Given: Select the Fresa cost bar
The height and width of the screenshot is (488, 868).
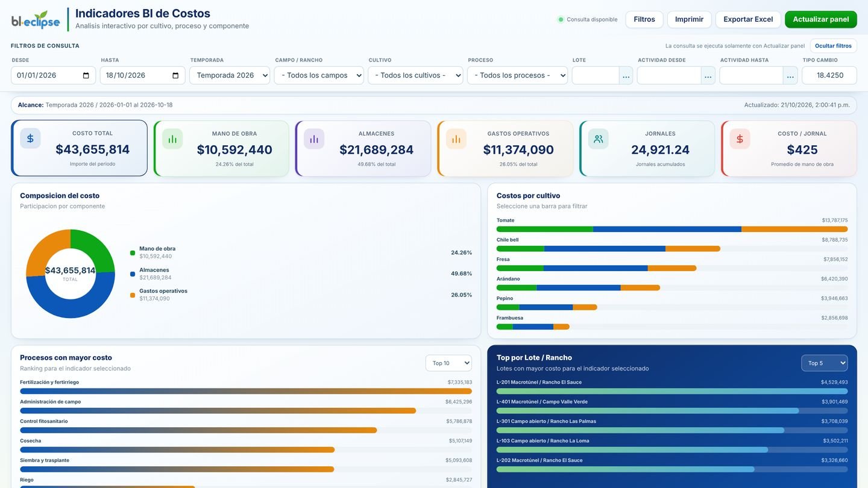Looking at the screenshot, I should point(672,268).
